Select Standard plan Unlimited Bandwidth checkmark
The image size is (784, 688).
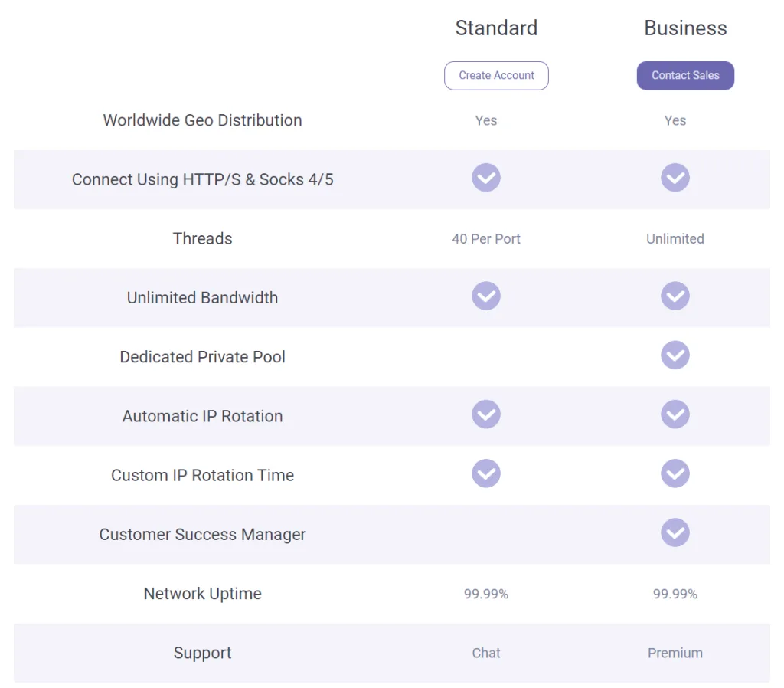point(486,296)
